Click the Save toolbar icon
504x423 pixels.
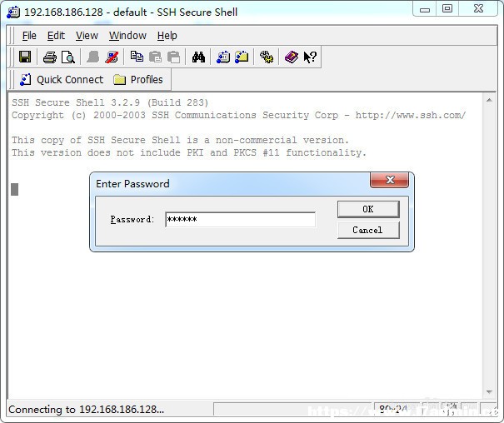point(25,57)
